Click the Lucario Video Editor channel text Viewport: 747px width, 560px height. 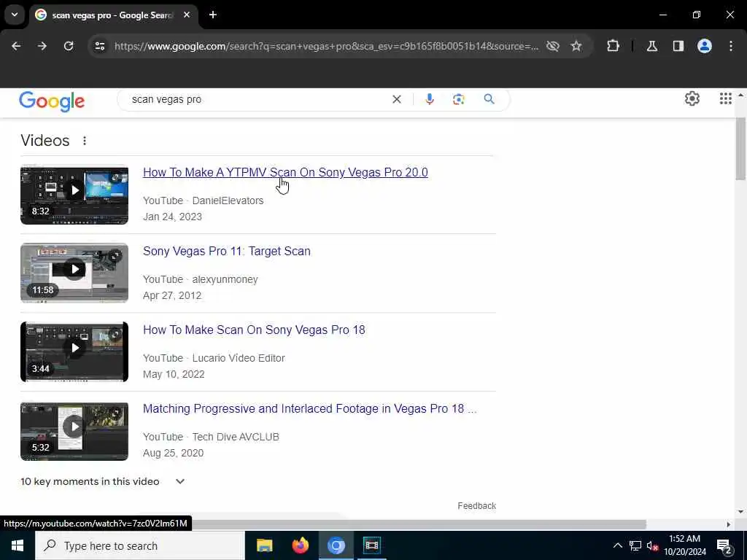[239, 358]
